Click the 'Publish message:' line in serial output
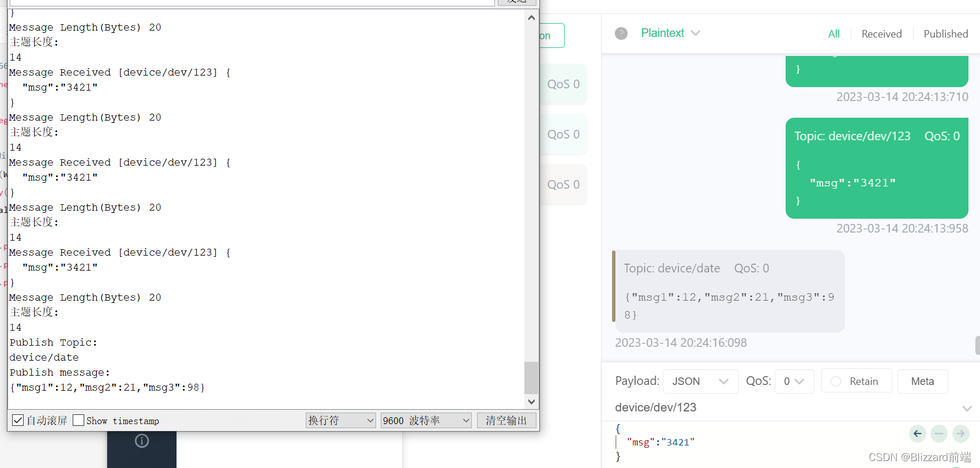The height and width of the screenshot is (468, 980). pos(59,373)
